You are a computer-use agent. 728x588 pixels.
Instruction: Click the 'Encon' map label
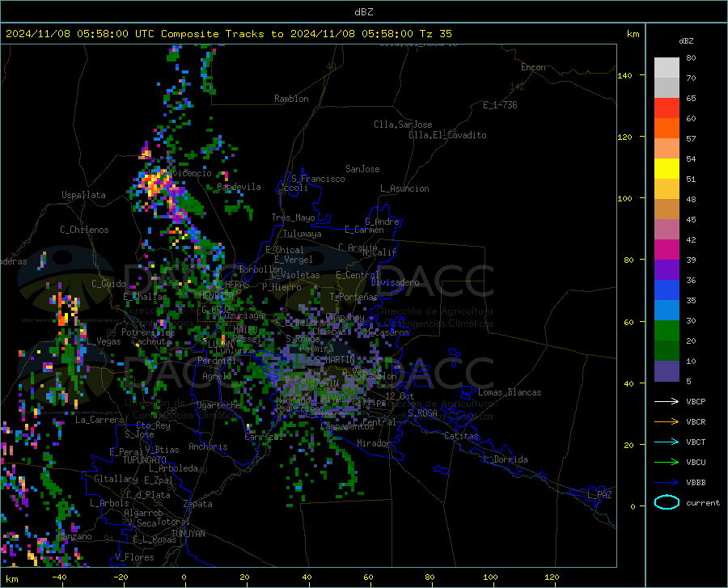[x=533, y=67]
